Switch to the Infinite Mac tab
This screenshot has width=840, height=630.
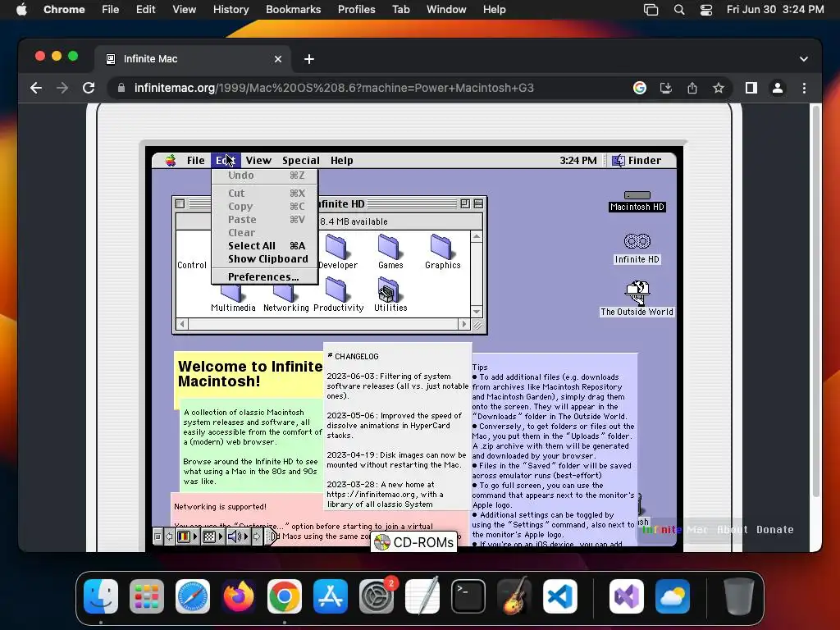click(193, 59)
